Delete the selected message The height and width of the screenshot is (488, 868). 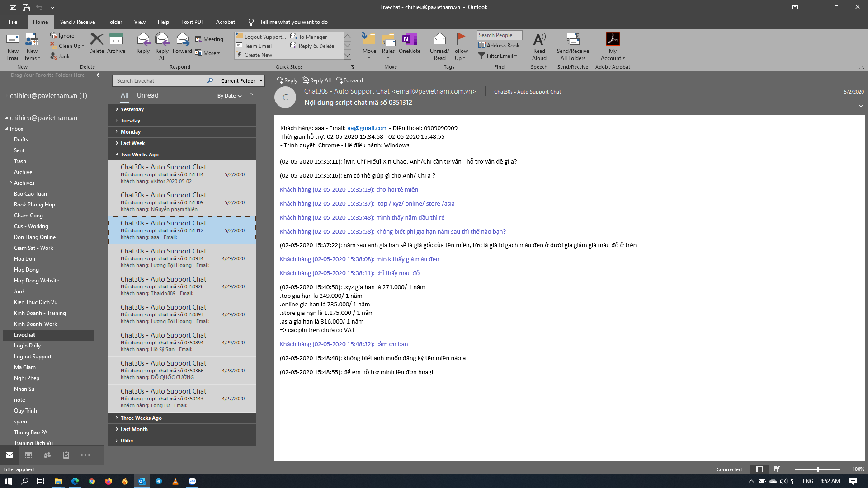[96, 43]
